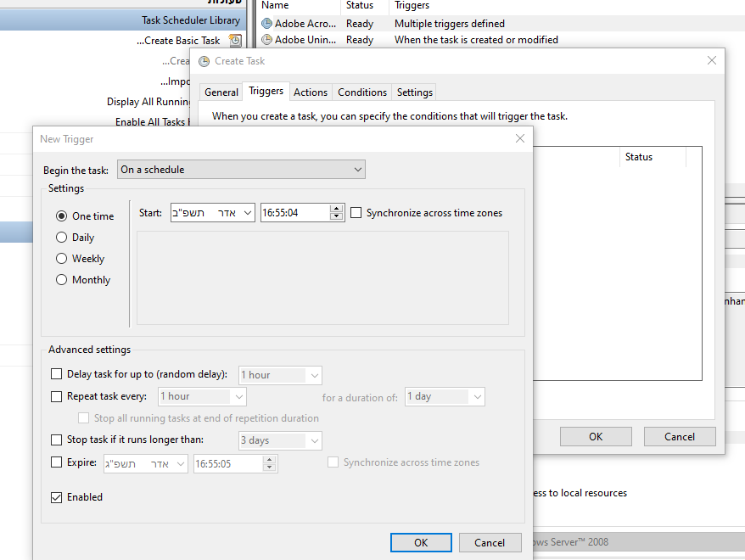745x560 pixels.
Task: Click the Display All Running action
Action: click(148, 102)
